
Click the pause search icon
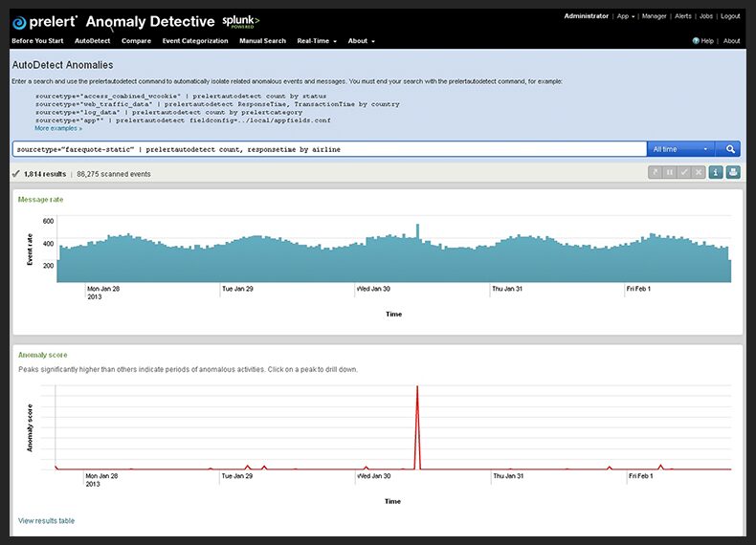(670, 172)
